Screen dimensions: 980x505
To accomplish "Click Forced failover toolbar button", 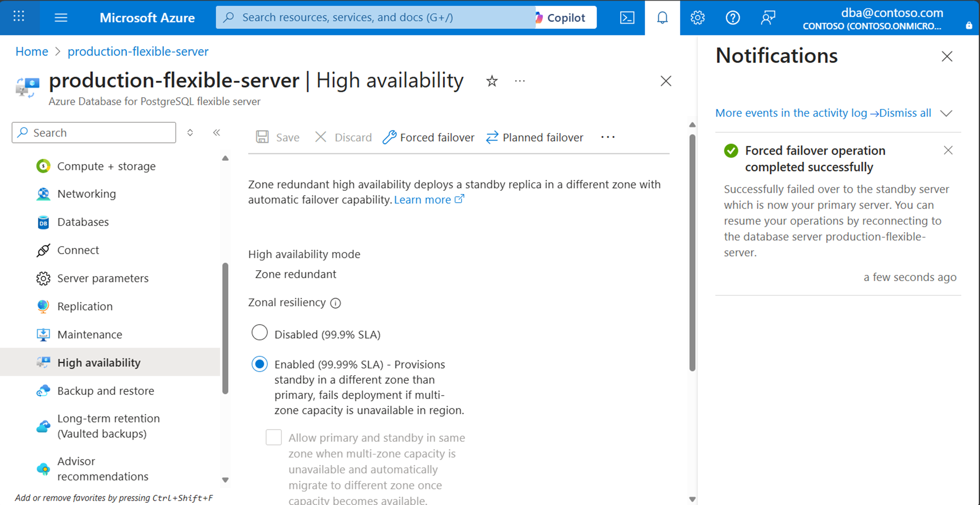I will pos(428,137).
